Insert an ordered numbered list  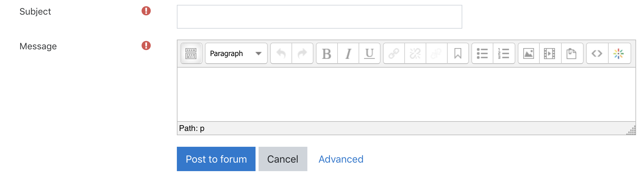click(504, 53)
